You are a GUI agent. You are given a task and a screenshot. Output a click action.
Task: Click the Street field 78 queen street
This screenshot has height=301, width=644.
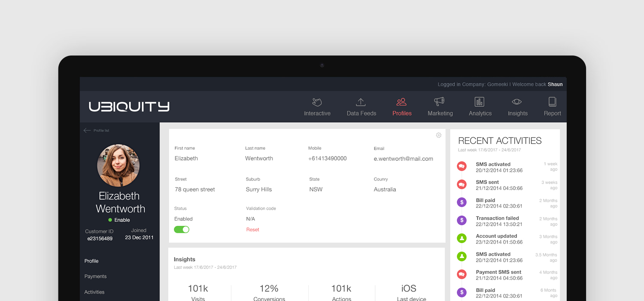pos(195,190)
